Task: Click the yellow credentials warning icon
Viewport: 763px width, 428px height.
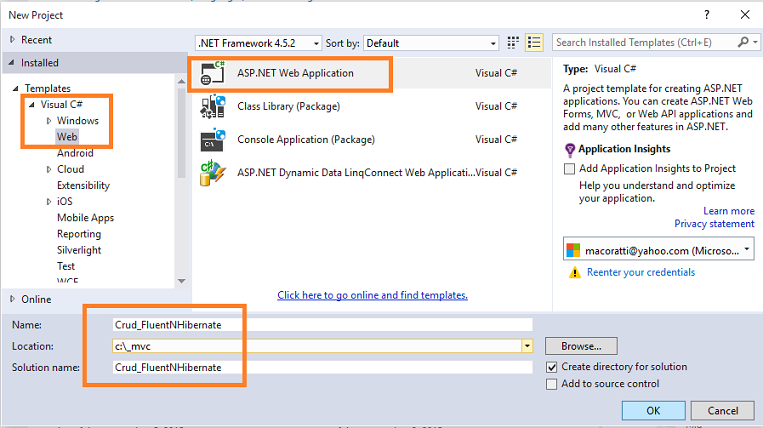Action: point(575,272)
